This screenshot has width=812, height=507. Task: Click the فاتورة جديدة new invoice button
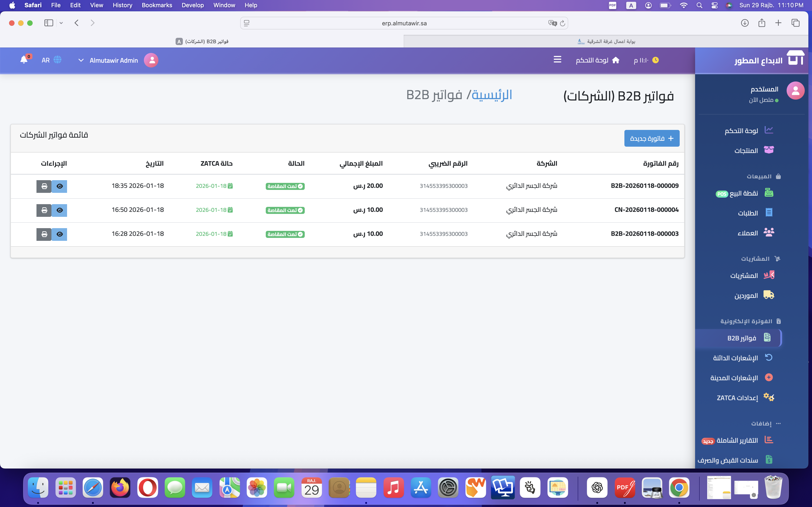coord(652,138)
